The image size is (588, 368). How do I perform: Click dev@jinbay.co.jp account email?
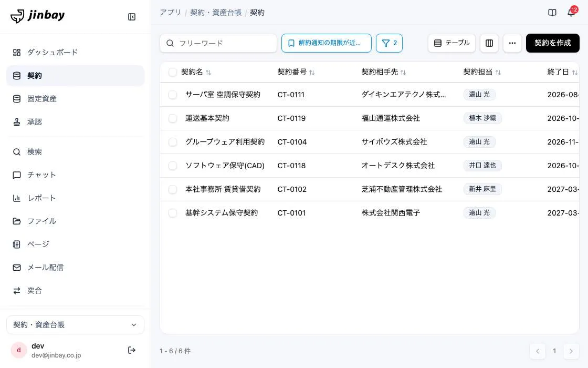[x=56, y=355]
